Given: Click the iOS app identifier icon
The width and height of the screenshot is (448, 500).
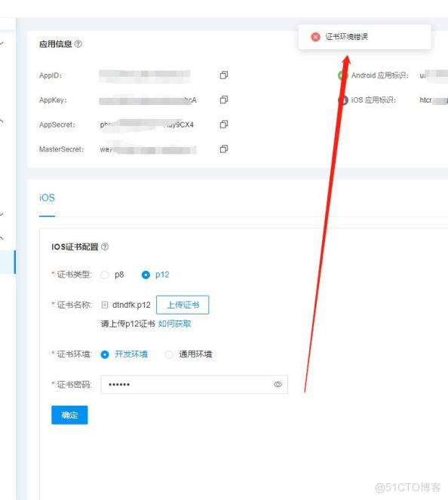Looking at the screenshot, I should (x=342, y=100).
